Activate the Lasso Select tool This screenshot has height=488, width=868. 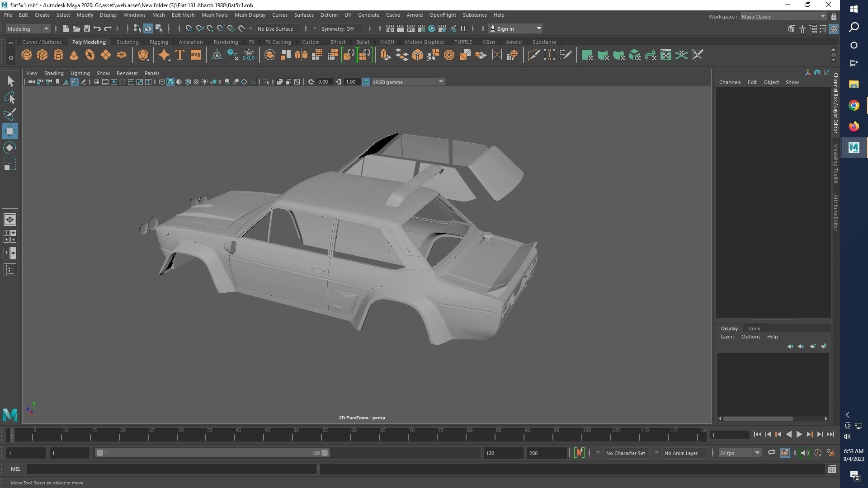coord(10,98)
